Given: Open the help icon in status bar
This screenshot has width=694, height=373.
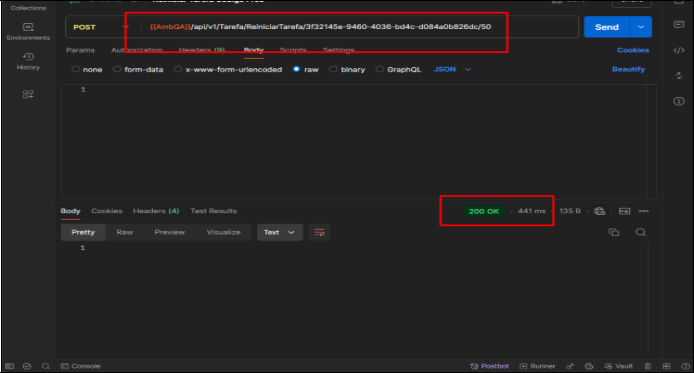Looking at the screenshot, I should pos(685,366).
